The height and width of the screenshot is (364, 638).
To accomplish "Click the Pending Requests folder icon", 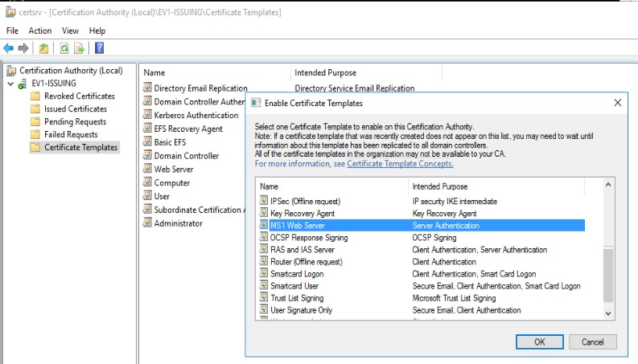I will point(35,121).
